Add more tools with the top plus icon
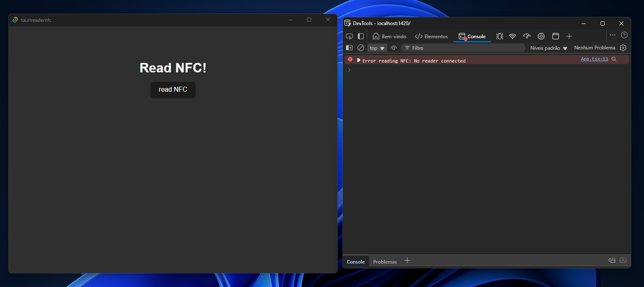 [x=569, y=36]
